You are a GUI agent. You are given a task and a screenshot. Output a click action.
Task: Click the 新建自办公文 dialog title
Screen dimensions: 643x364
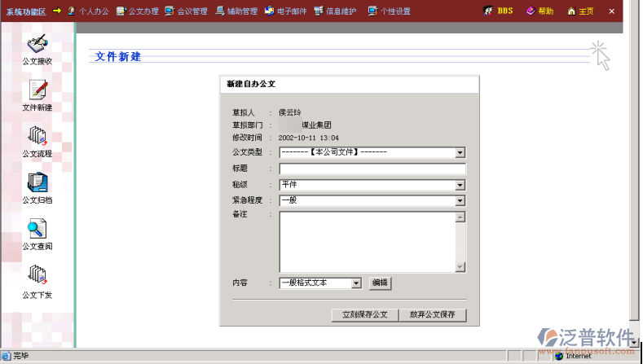point(251,84)
